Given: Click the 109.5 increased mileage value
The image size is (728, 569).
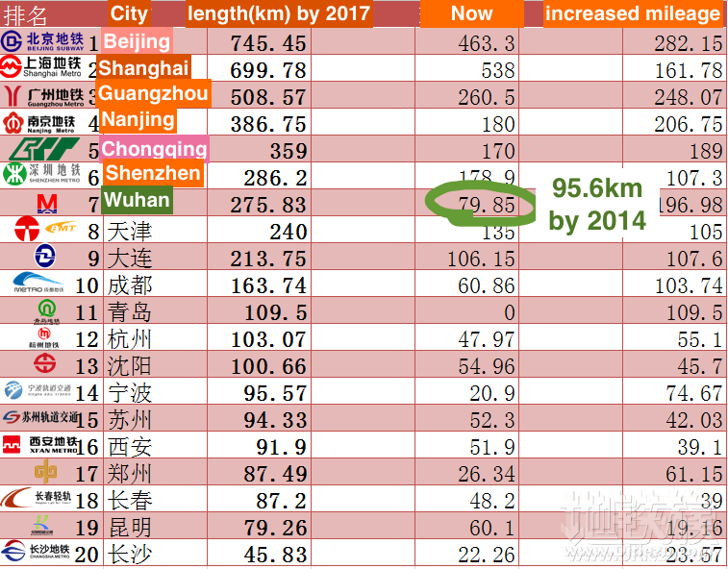Looking at the screenshot, I should pyautogui.click(x=695, y=312).
